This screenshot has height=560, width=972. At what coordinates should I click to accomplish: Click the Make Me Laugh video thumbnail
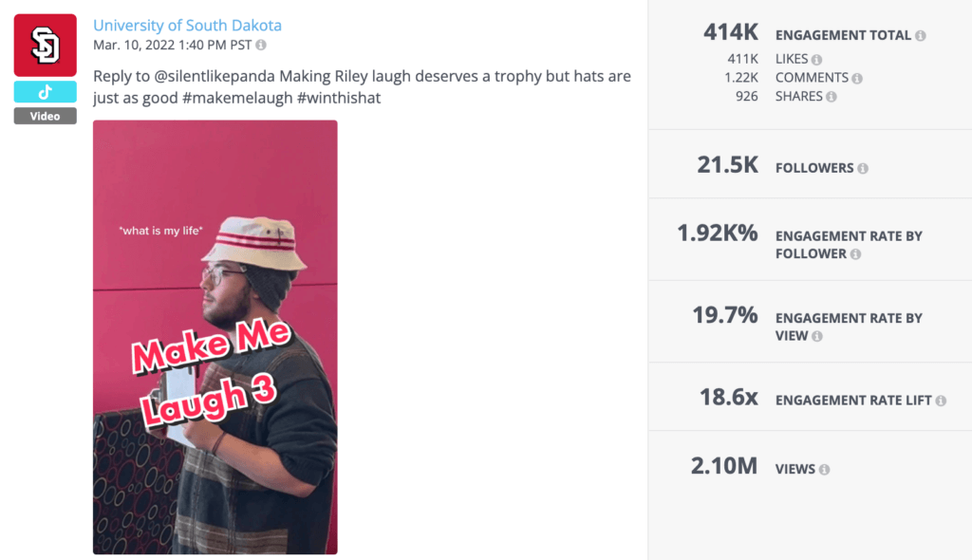[215, 337]
